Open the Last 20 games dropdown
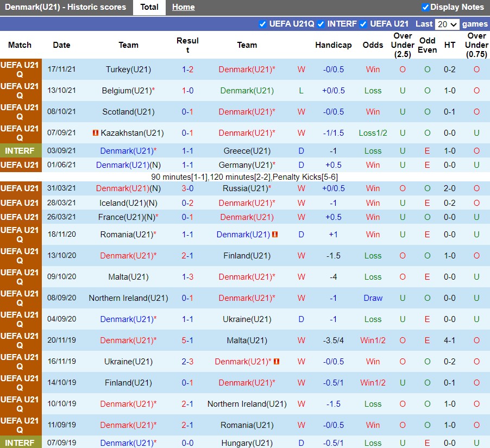This screenshot has width=490, height=448. click(x=447, y=24)
